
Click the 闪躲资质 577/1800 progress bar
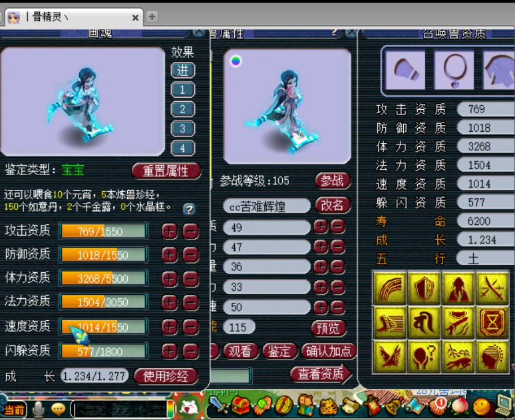click(103, 351)
